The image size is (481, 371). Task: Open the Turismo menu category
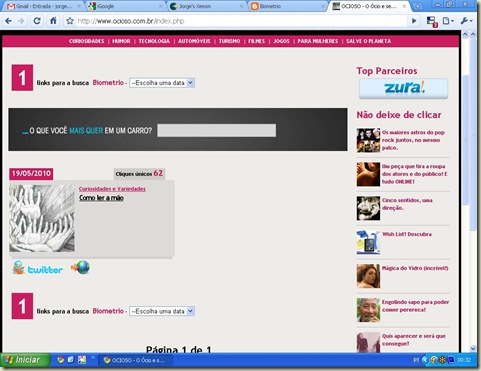229,41
